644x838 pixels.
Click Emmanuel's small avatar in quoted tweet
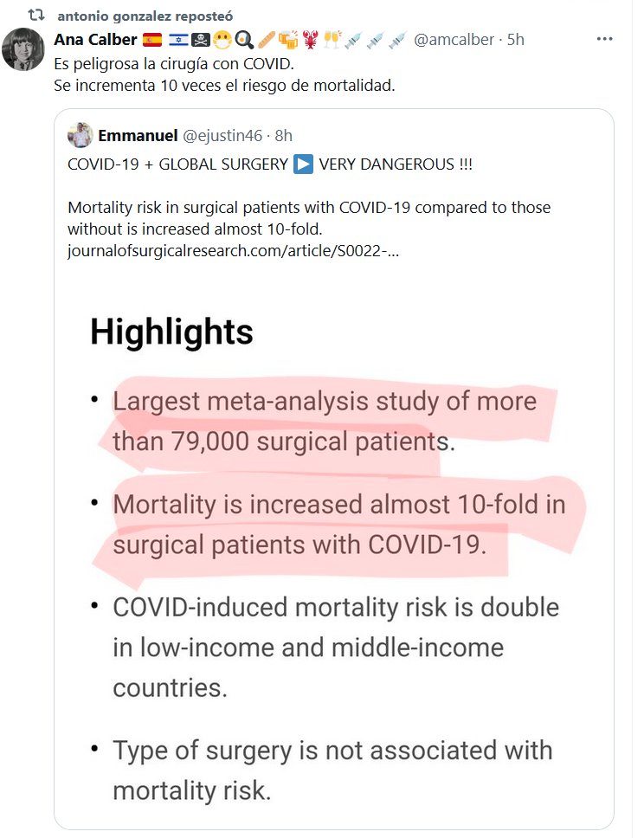pyautogui.click(x=80, y=135)
